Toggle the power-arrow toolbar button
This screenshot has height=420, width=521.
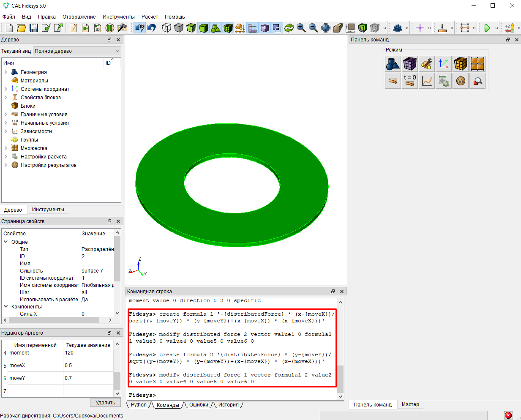click(x=139, y=28)
